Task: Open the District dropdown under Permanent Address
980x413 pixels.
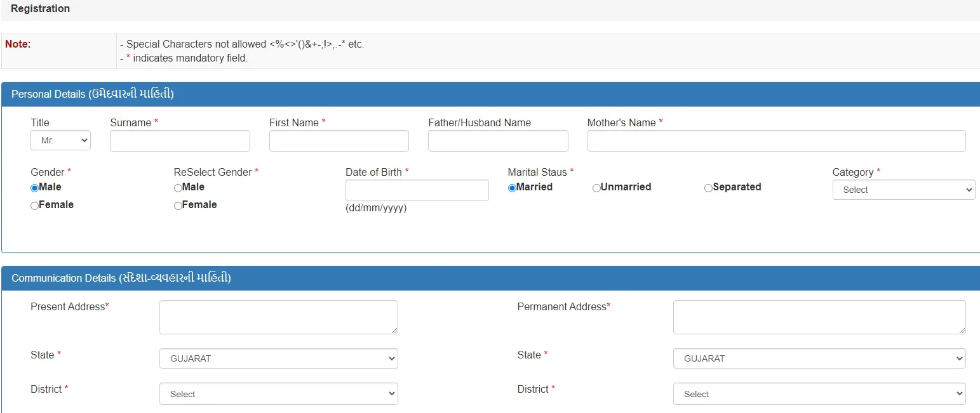Action: (x=819, y=394)
